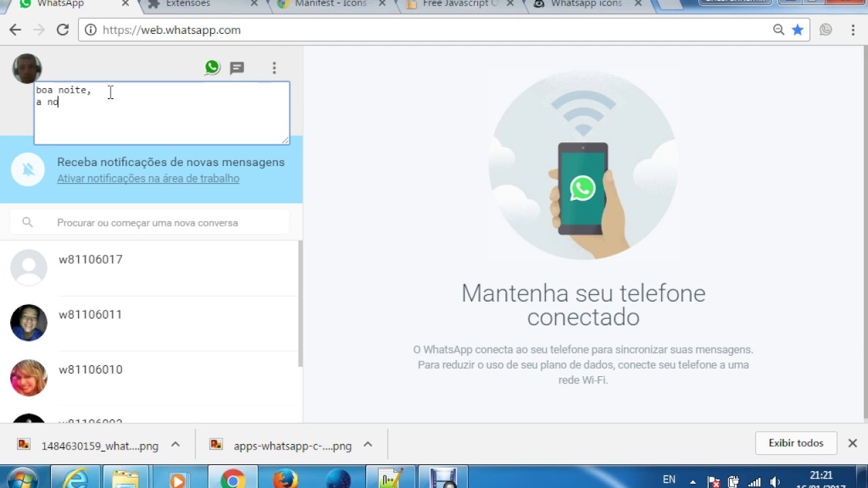Switch to the Whatsapp icons tab
Image resolution: width=868 pixels, height=488 pixels.
click(586, 4)
